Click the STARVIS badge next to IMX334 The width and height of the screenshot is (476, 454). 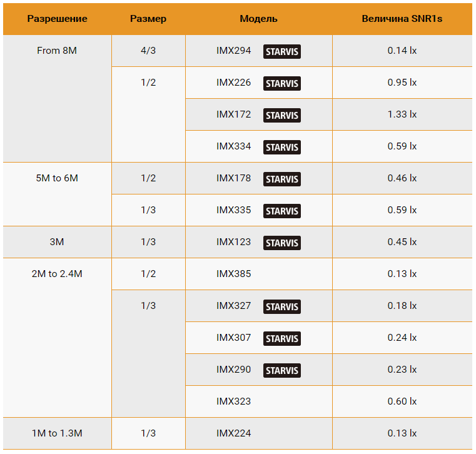click(281, 147)
